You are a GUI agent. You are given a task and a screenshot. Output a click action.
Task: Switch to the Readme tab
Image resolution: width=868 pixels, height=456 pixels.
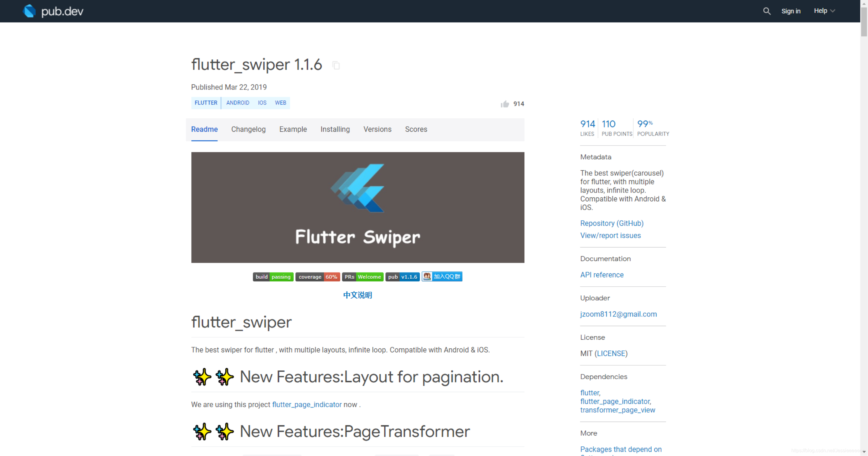pyautogui.click(x=205, y=129)
